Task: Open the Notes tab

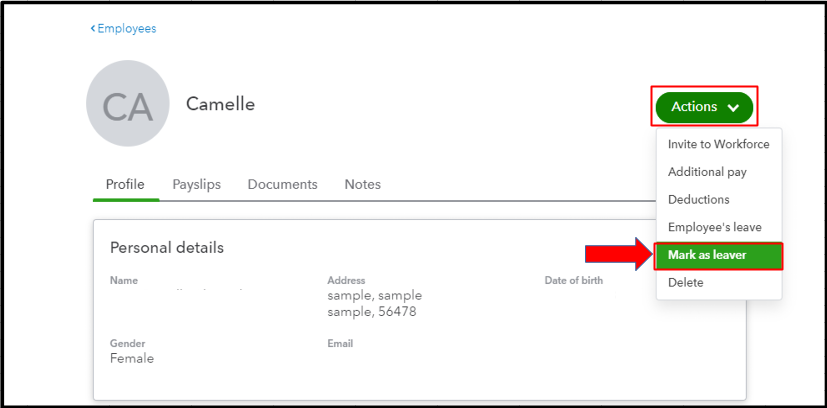Action: (x=363, y=184)
